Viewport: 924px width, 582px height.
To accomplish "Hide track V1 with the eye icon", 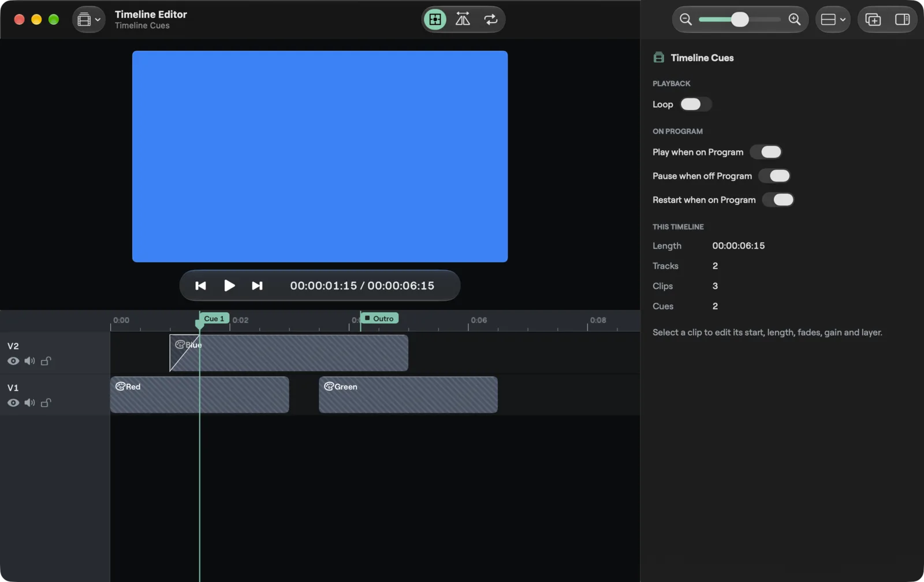I will pyautogui.click(x=13, y=403).
